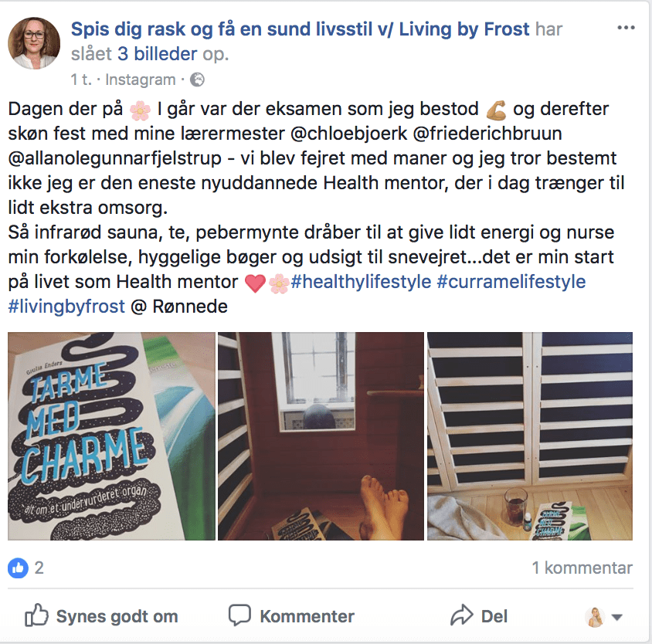Open the page name Spis dig rask link
The height and width of the screenshot is (644, 652).
coord(301,29)
